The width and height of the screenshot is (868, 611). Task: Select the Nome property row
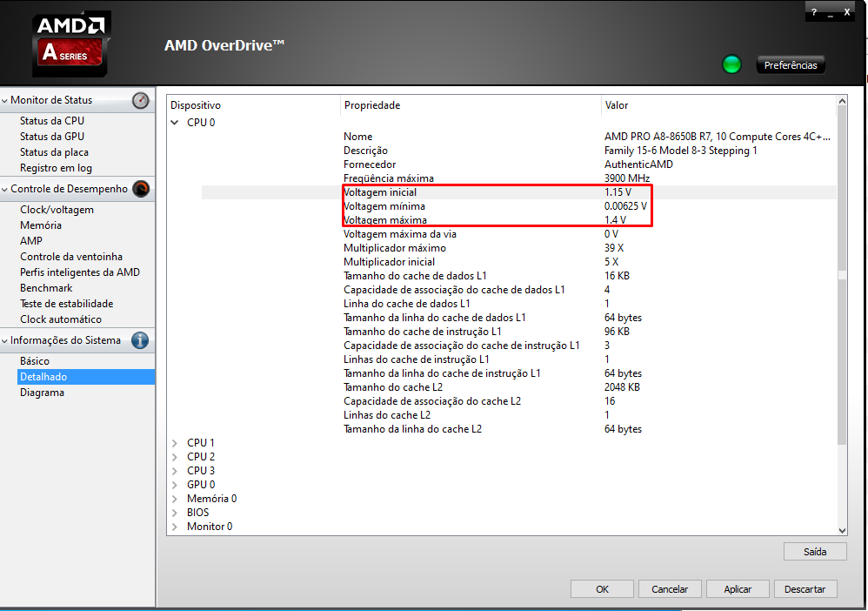(518, 137)
